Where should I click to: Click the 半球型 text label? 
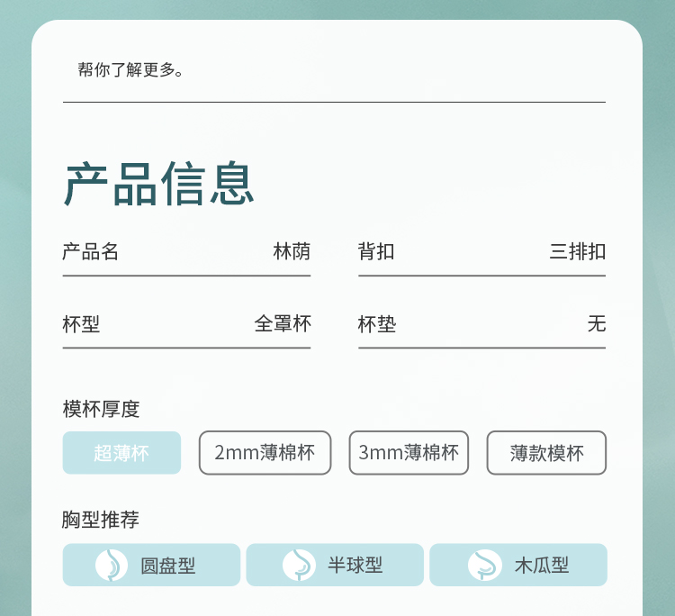[x=355, y=566]
